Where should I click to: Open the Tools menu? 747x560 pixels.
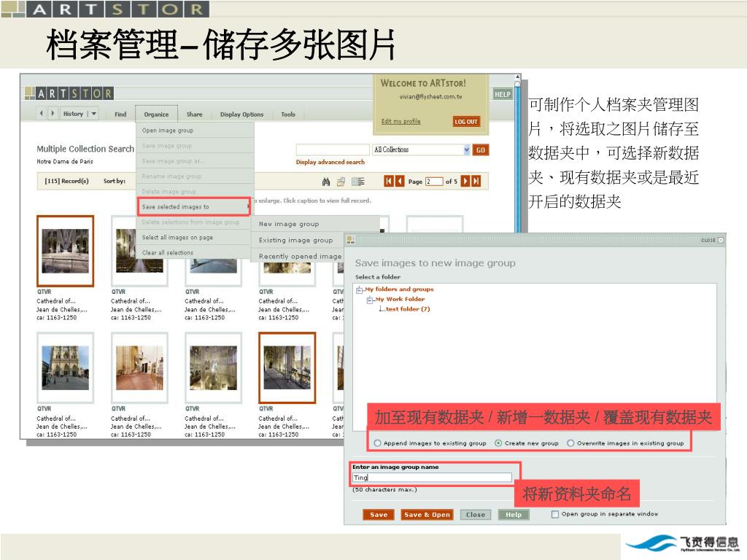click(288, 114)
